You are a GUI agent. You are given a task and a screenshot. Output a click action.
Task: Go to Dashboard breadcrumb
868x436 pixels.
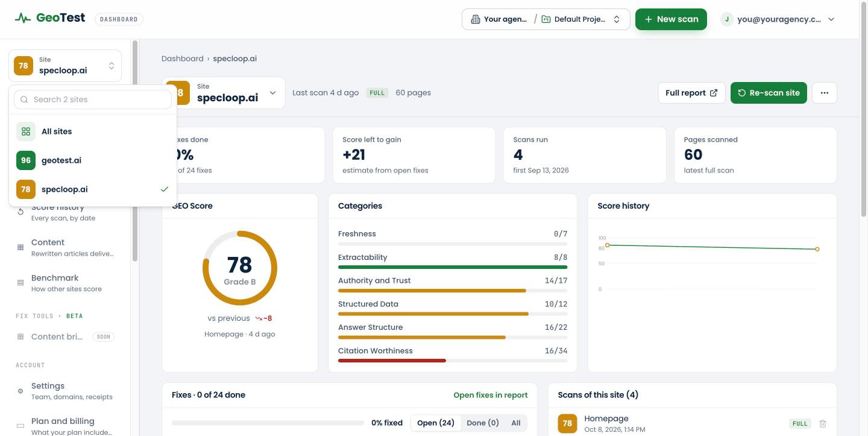(x=183, y=58)
